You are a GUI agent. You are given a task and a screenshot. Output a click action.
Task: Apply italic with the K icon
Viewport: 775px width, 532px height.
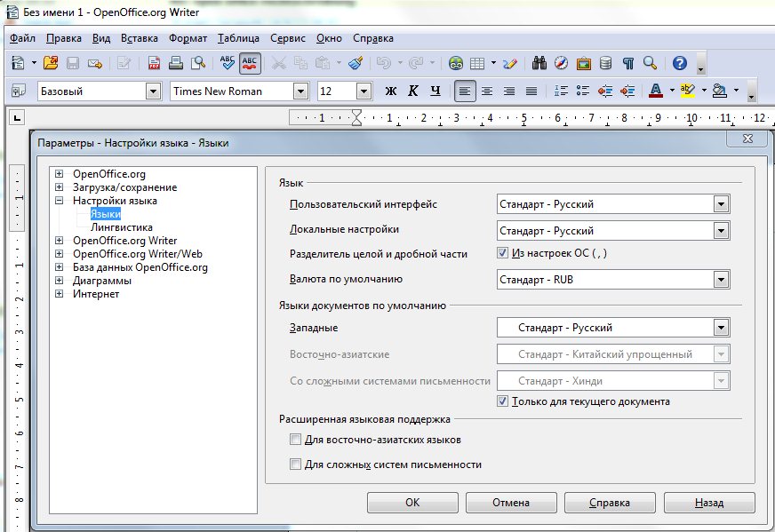[413, 91]
